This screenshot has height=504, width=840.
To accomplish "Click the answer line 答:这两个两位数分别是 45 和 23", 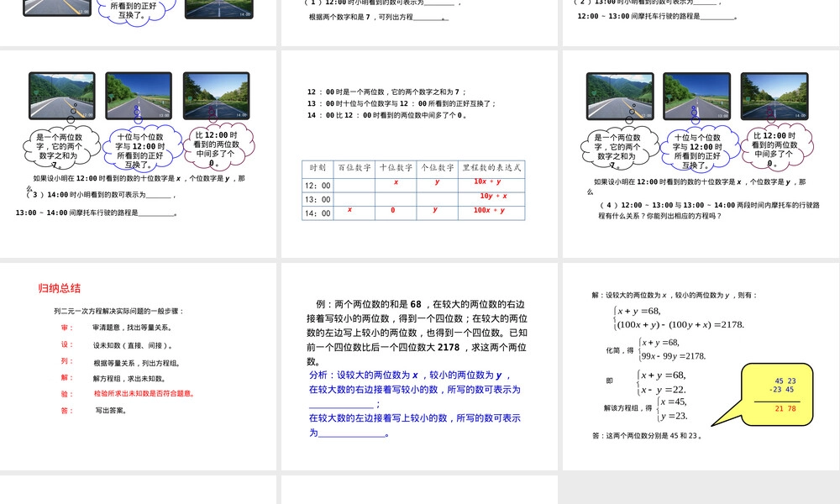I will [x=647, y=435].
